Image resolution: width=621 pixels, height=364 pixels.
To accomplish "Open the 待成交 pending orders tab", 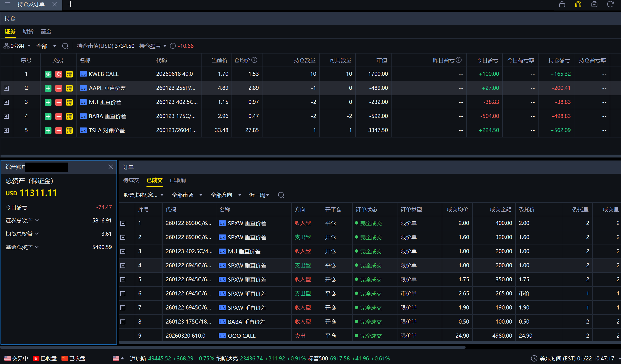I will click(x=131, y=180).
